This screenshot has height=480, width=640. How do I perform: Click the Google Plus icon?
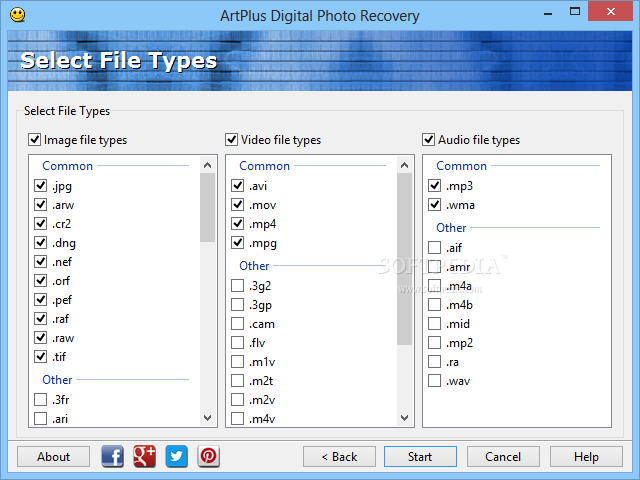coord(144,456)
